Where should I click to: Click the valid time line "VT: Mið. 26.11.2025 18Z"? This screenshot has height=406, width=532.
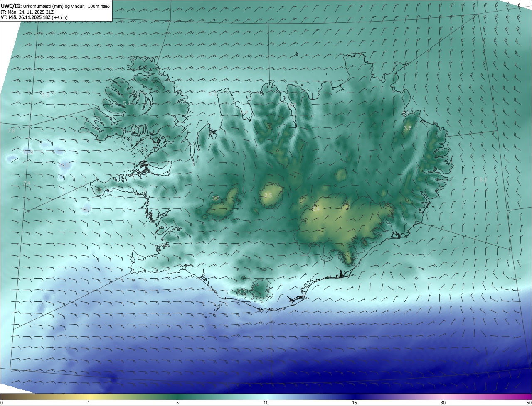pos(26,17)
